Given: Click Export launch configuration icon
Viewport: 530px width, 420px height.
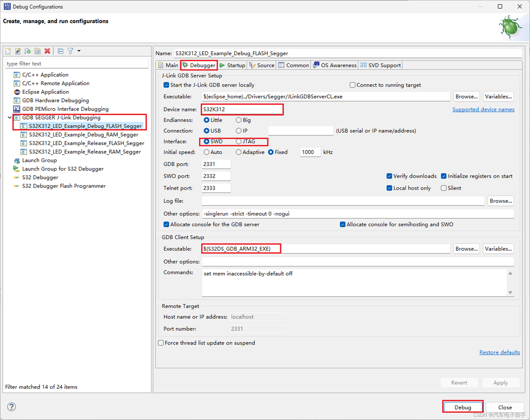Looking at the screenshot, I should click(x=27, y=51).
